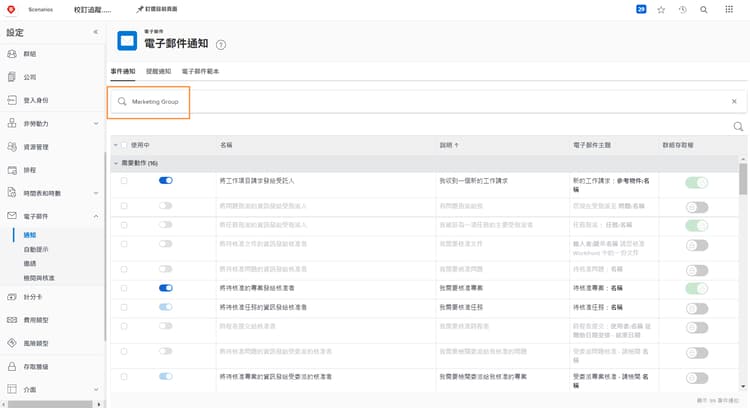Open the blue notifications badge icon
750x408 pixels.
(x=641, y=9)
